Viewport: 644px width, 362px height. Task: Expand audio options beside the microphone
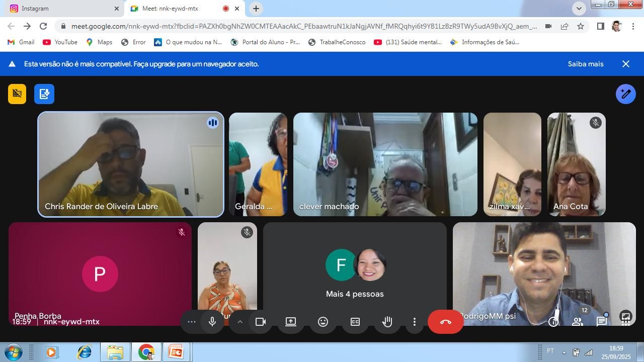pos(192,322)
